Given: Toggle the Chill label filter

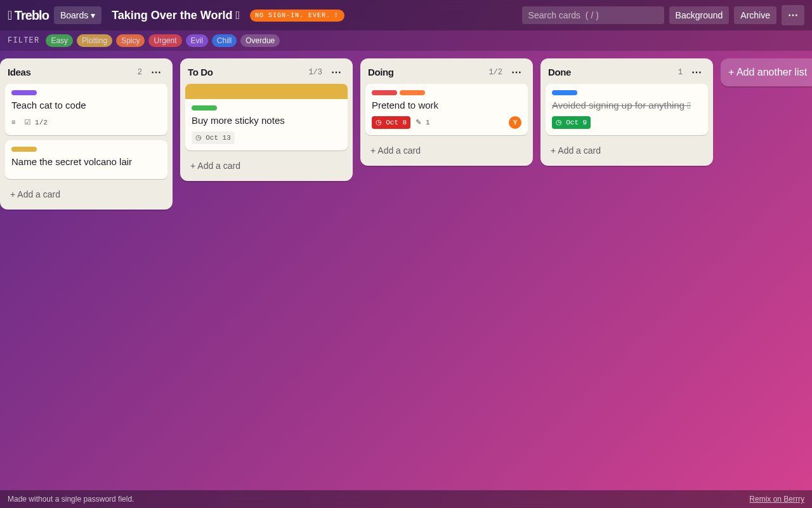Looking at the screenshot, I should click(224, 41).
